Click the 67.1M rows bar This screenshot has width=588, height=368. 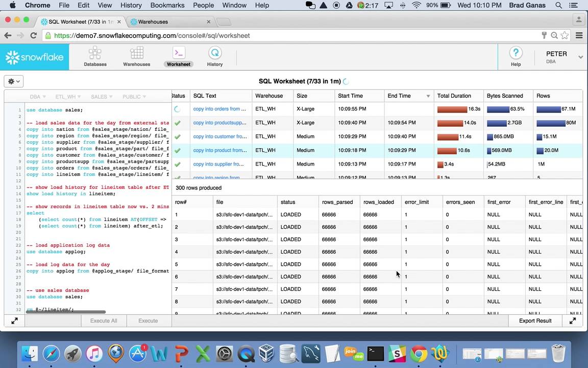click(x=549, y=109)
